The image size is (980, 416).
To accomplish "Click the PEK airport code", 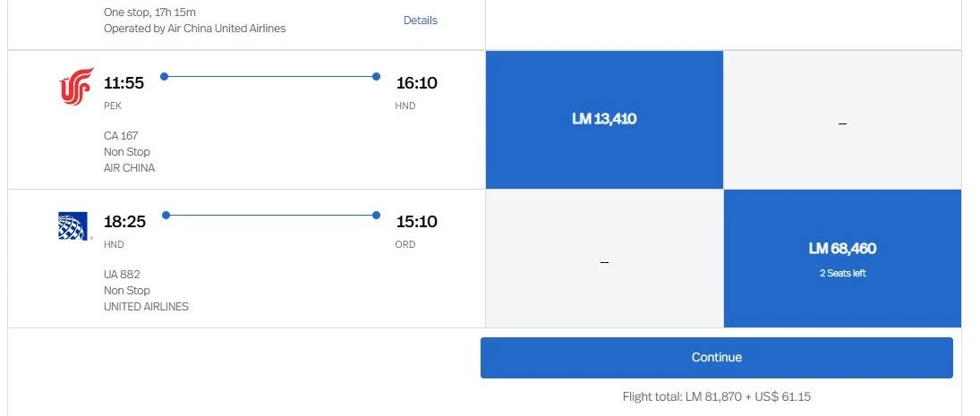I will click(113, 106).
